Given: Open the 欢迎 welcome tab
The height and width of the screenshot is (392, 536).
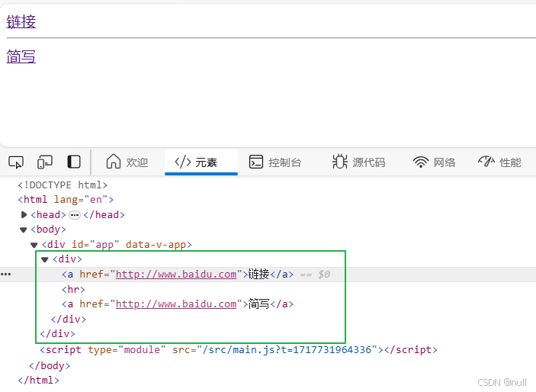Looking at the screenshot, I should 127,162.
